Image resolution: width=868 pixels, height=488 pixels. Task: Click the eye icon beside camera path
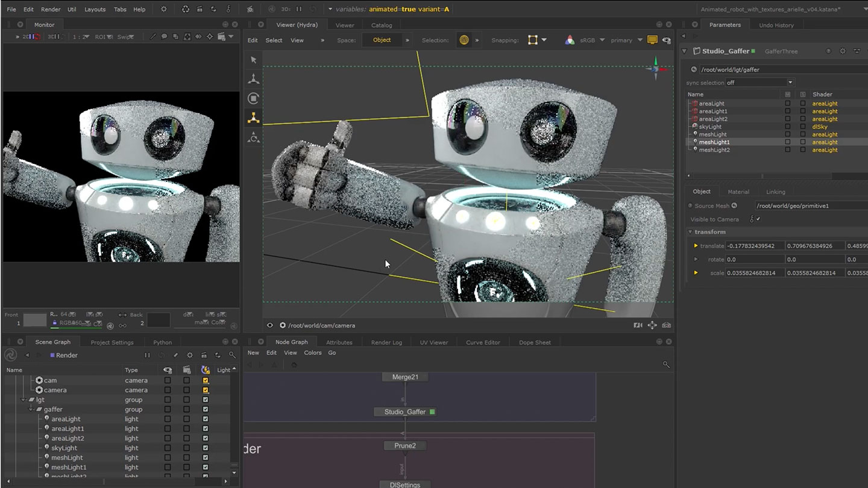point(269,325)
